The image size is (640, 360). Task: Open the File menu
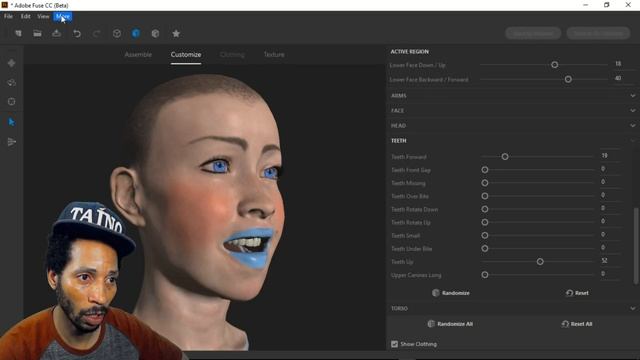pyautogui.click(x=8, y=16)
